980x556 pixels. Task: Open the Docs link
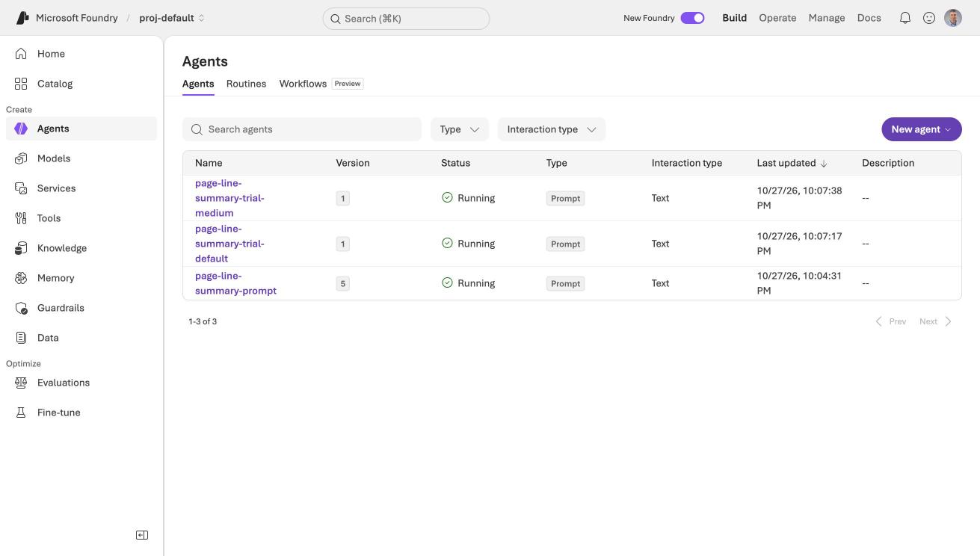(x=869, y=18)
